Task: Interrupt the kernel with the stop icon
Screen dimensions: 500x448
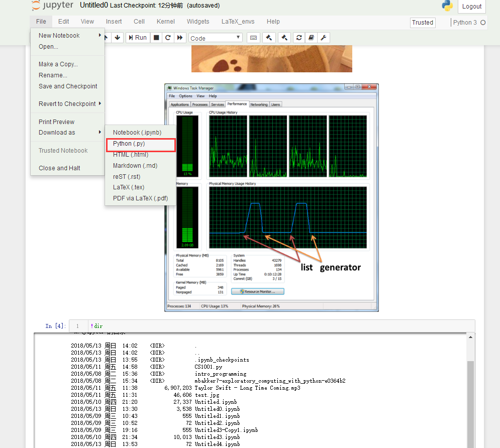Action: coord(156,38)
